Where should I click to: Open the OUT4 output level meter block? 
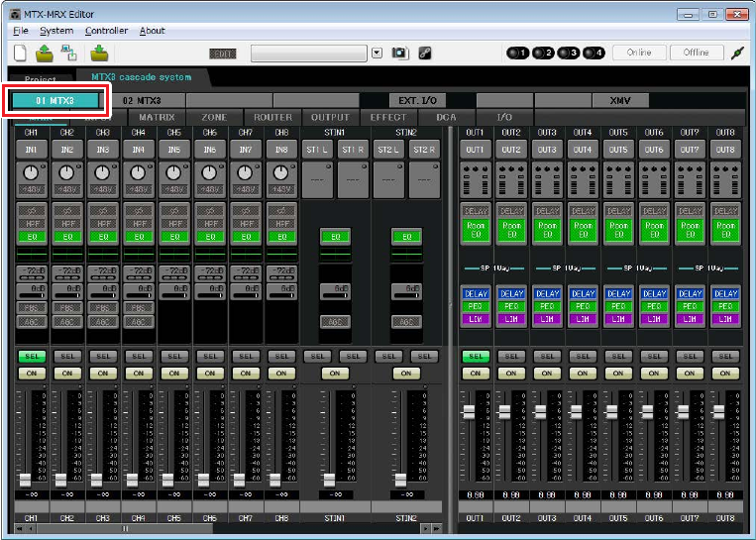click(x=583, y=180)
